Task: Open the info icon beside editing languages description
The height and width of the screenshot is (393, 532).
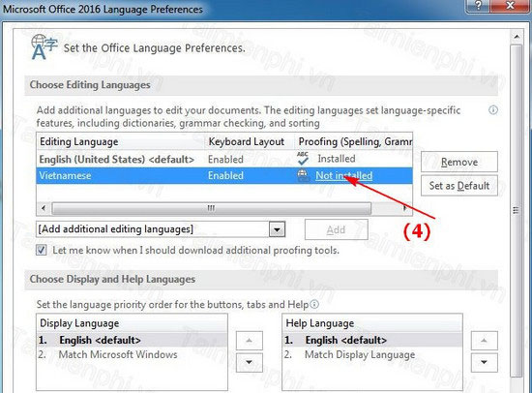Action: click(x=493, y=110)
